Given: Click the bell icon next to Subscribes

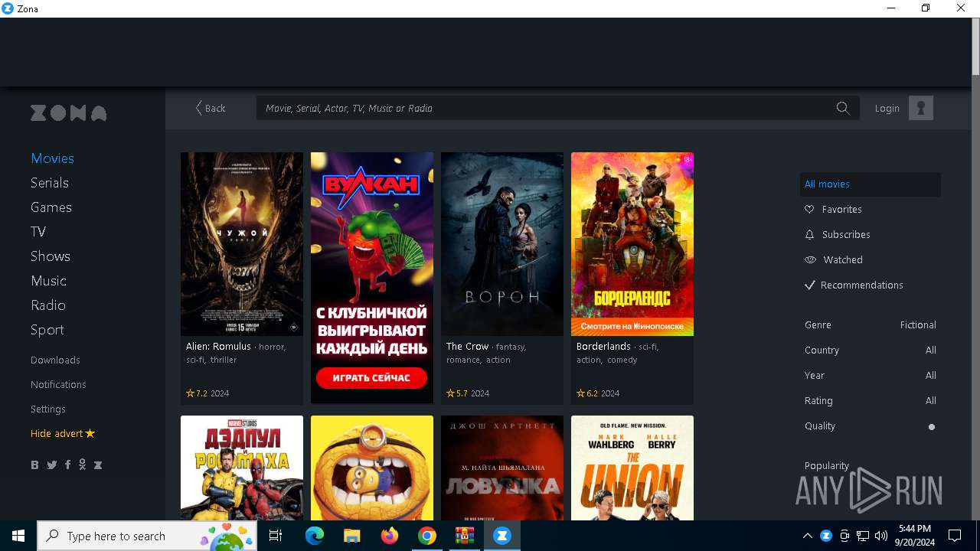Looking at the screenshot, I should 809,234.
